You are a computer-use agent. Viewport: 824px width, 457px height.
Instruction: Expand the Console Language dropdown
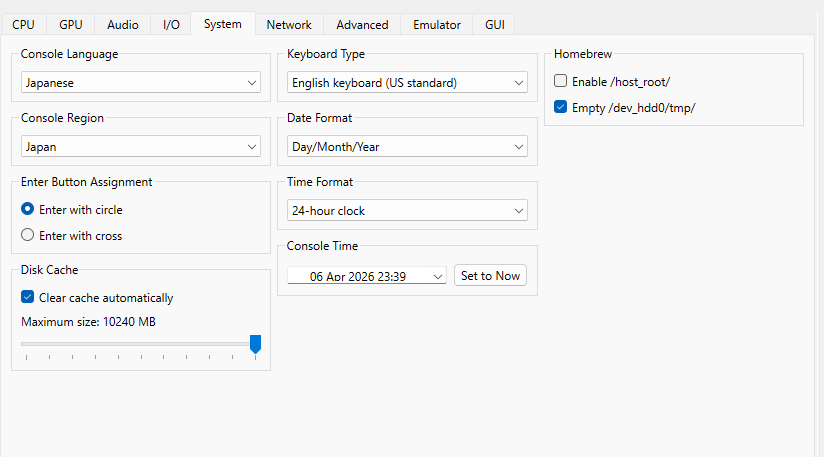pyautogui.click(x=140, y=83)
